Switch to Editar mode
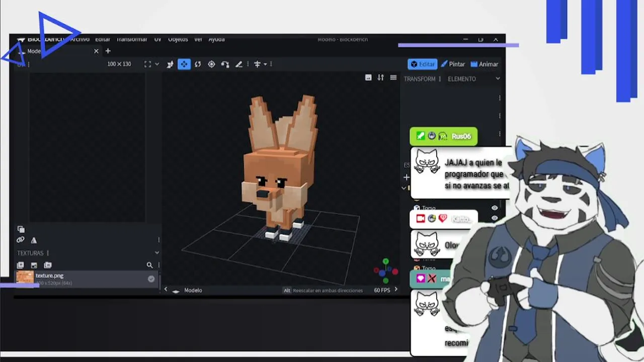Image resolution: width=644 pixels, height=362 pixels. pos(422,64)
